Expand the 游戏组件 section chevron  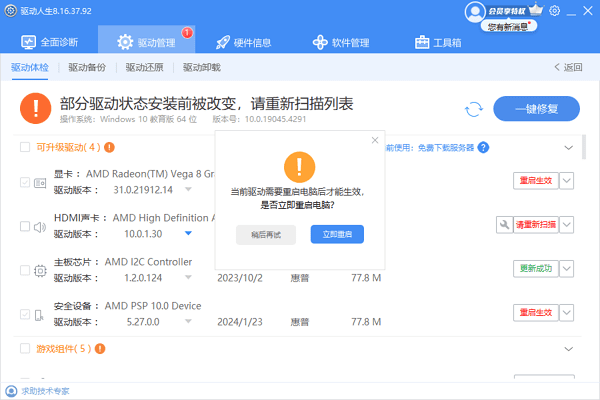[568, 349]
